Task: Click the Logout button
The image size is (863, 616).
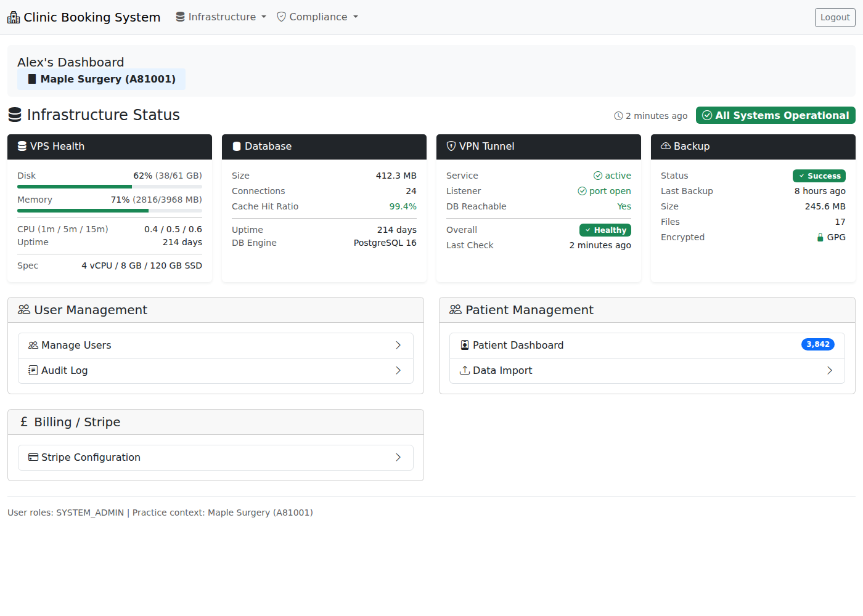Action: click(x=835, y=17)
